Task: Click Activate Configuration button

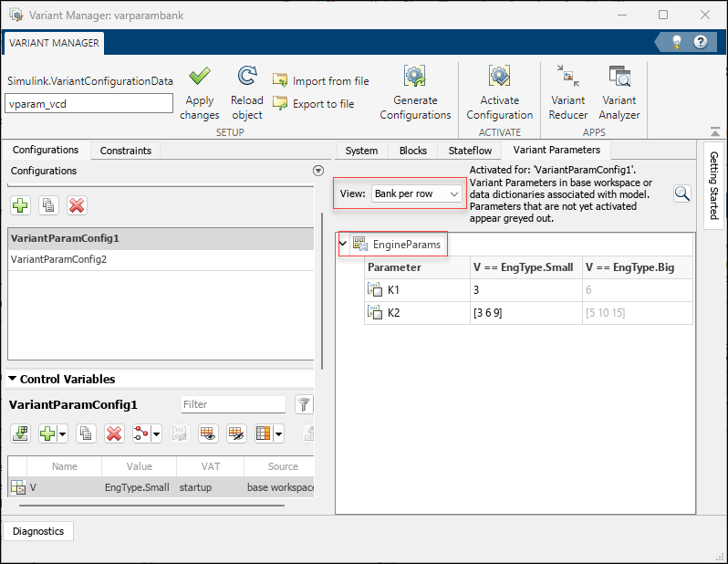Action: pyautogui.click(x=500, y=93)
